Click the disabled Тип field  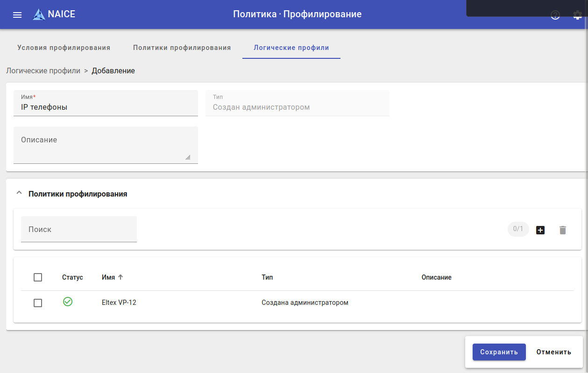(298, 103)
